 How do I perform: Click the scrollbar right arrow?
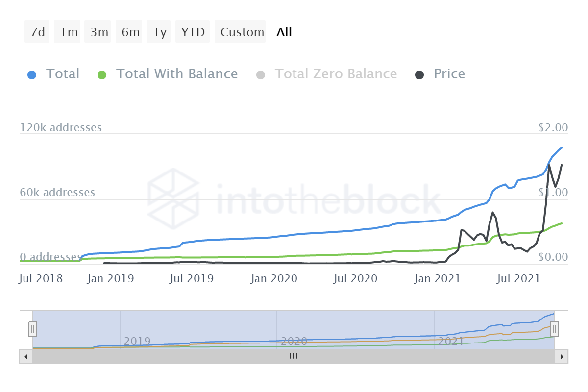coord(562,356)
